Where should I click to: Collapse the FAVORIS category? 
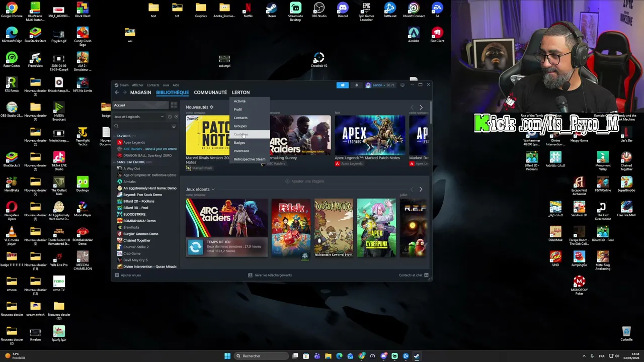click(x=115, y=136)
